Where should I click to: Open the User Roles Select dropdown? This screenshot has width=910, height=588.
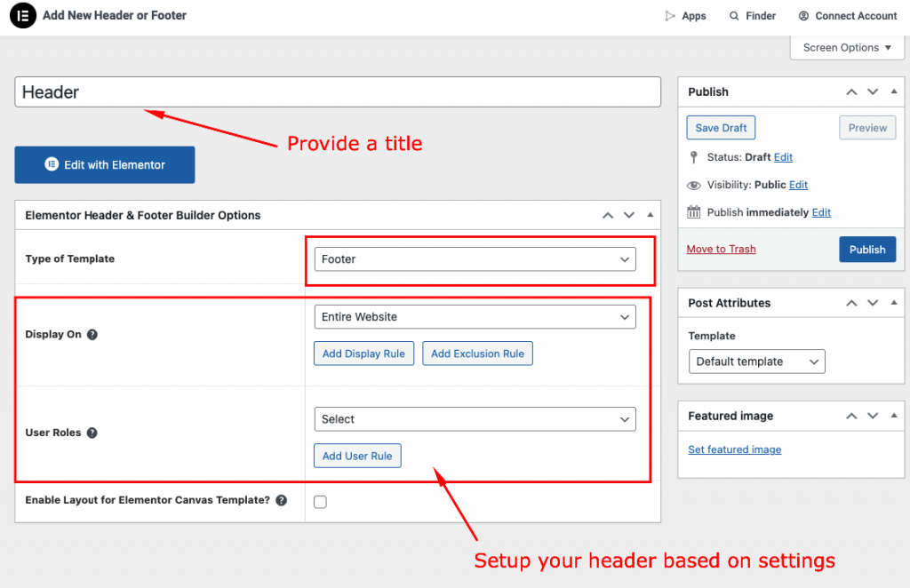pos(475,419)
